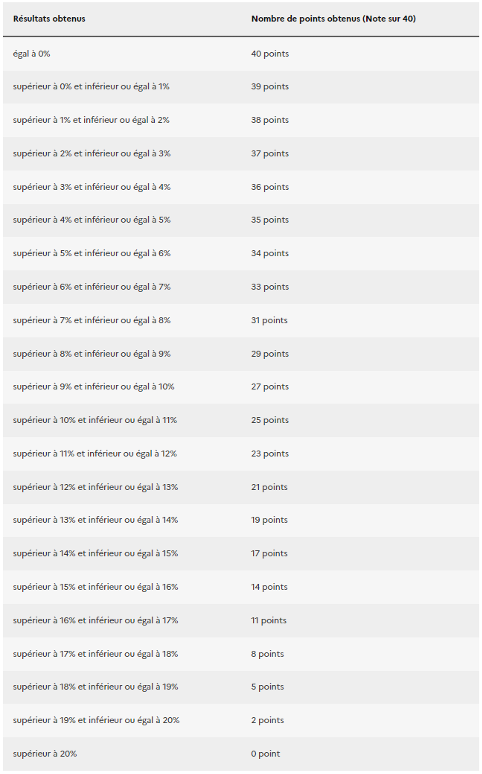This screenshot has height=774, width=482.
Task: Click the 'Résultats obtenus' column header
Action: [x=49, y=19]
